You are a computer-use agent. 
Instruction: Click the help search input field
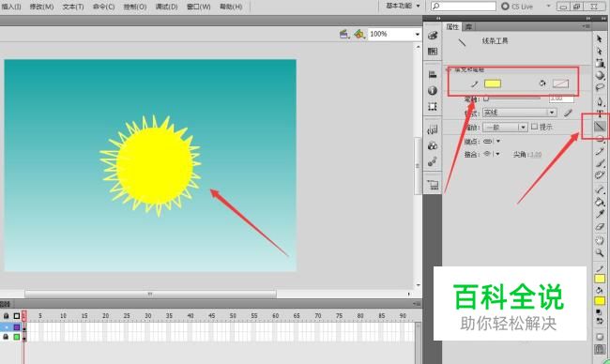(464, 6)
